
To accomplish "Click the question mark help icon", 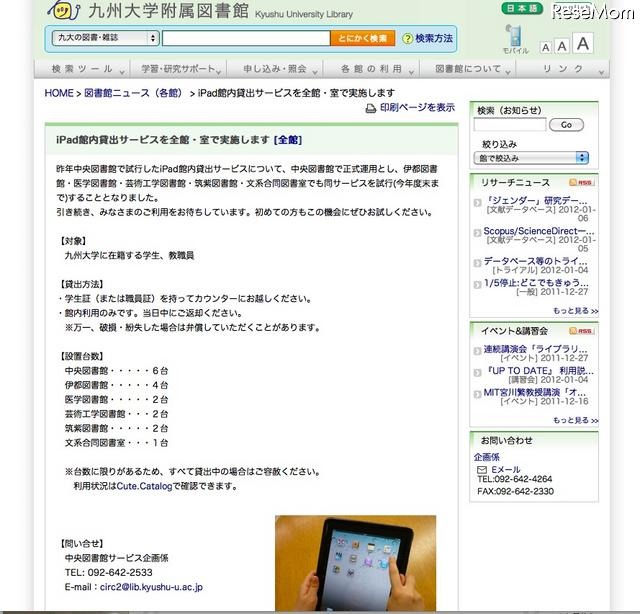I will click(407, 39).
